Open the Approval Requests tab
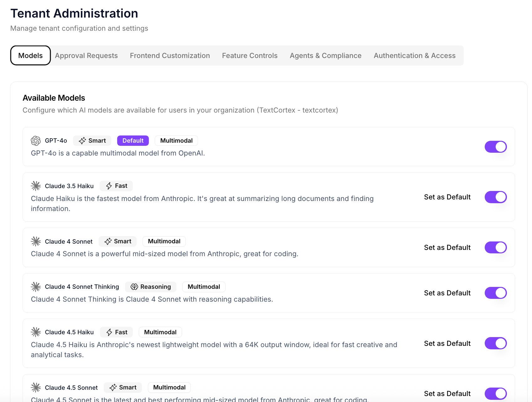 point(86,56)
